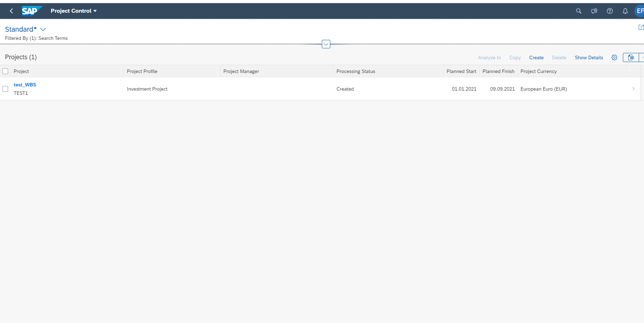Click the Create button

536,57
